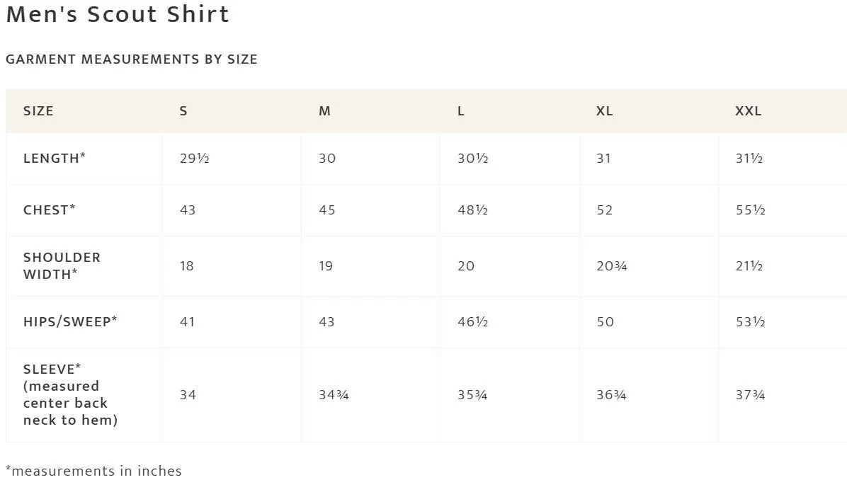This screenshot has height=504, width=847.
Task: Click the 29½ length value for size S
Action: click(x=195, y=159)
